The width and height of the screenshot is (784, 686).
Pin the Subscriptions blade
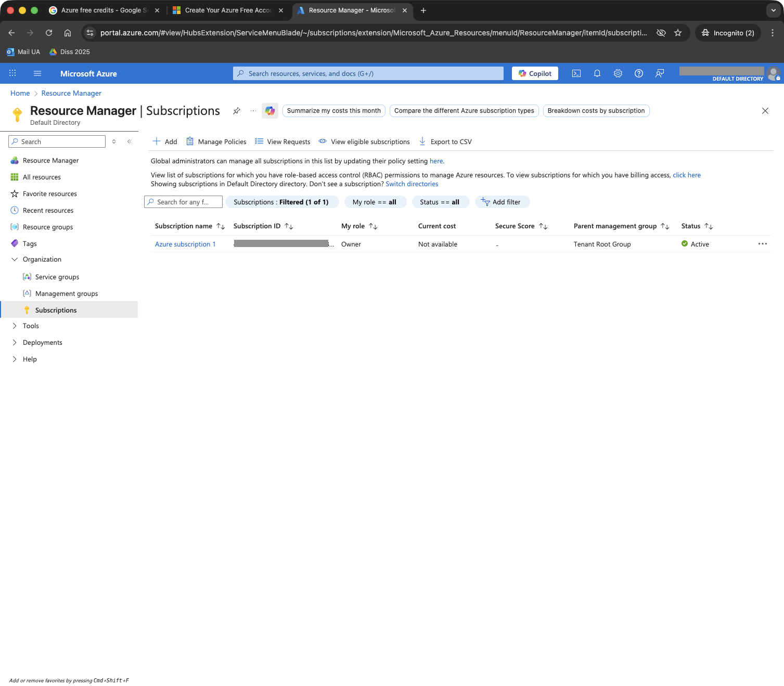click(237, 111)
